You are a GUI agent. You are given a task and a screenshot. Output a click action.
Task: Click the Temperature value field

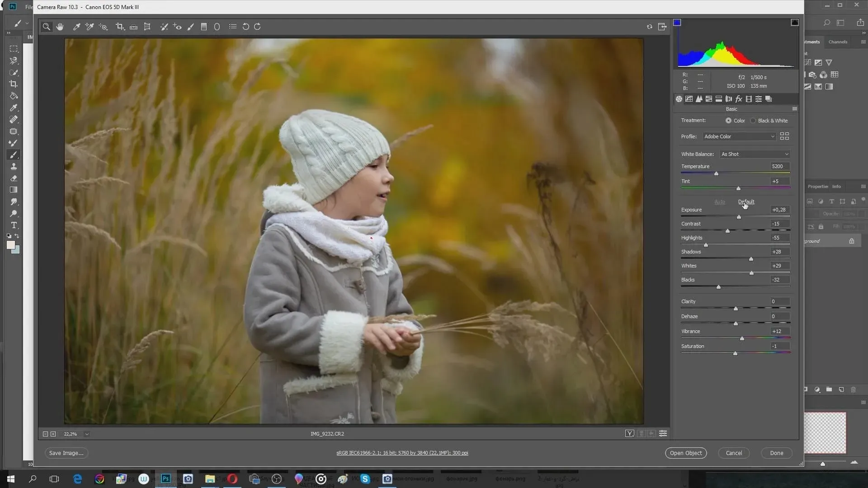pyautogui.click(x=779, y=166)
